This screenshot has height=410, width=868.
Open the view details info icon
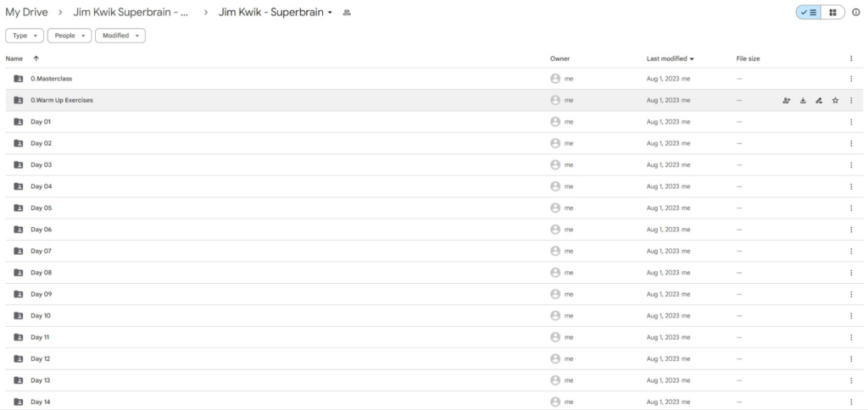coord(856,13)
